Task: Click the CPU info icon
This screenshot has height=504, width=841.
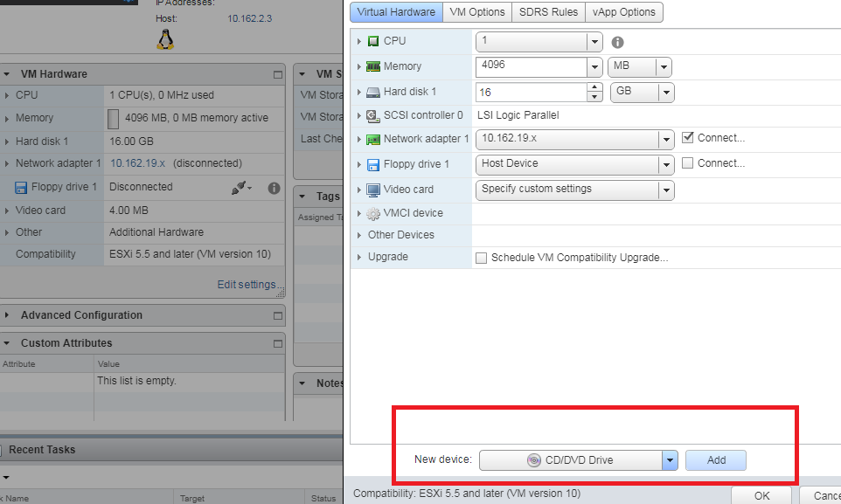Action: pos(617,42)
